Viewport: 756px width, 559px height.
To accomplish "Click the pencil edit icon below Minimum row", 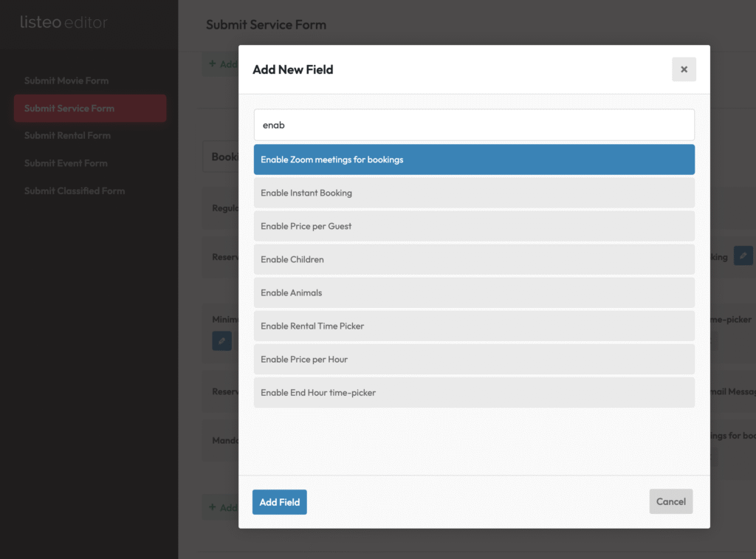I will coord(221,340).
